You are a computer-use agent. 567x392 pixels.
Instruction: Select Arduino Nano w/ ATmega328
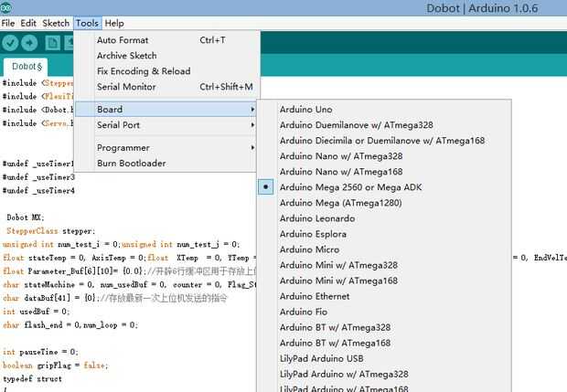pos(384,156)
